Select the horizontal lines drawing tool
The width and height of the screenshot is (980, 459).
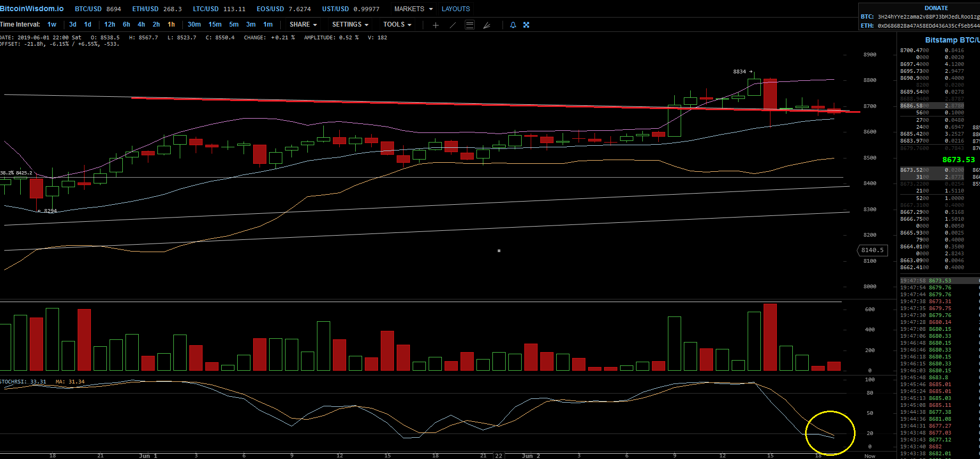[x=470, y=24]
